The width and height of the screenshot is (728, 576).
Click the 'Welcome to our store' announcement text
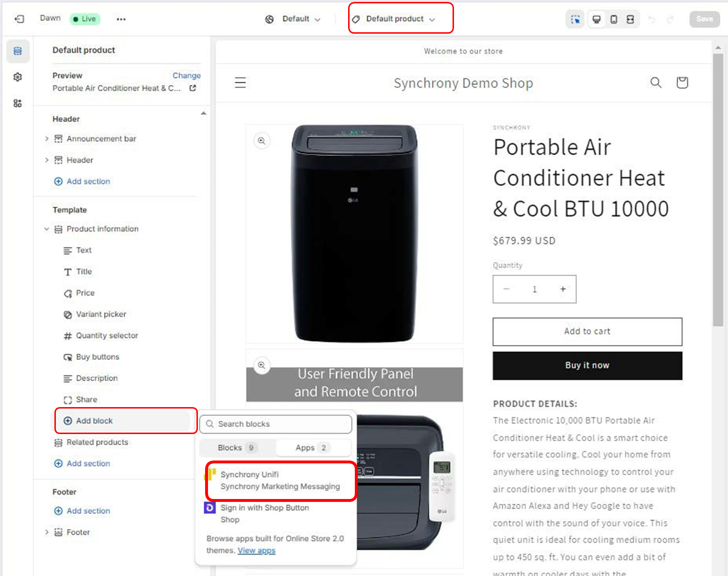point(463,51)
